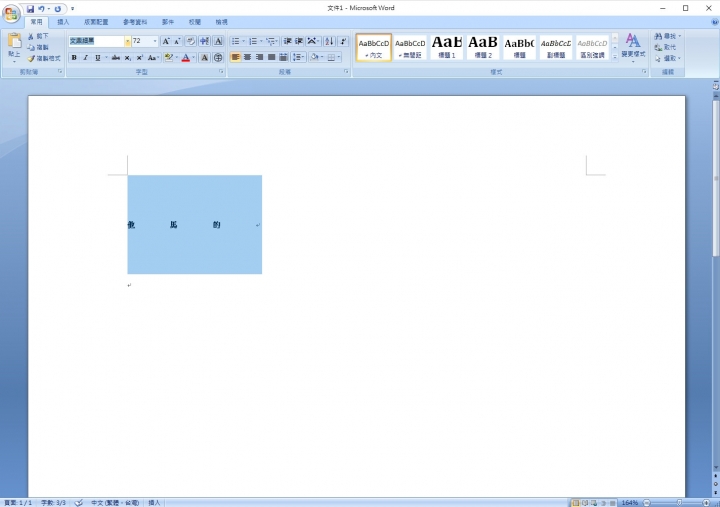Image resolution: width=720 pixels, height=507 pixels.
Task: Redo the last action in Quick Access
Action: (x=58, y=9)
